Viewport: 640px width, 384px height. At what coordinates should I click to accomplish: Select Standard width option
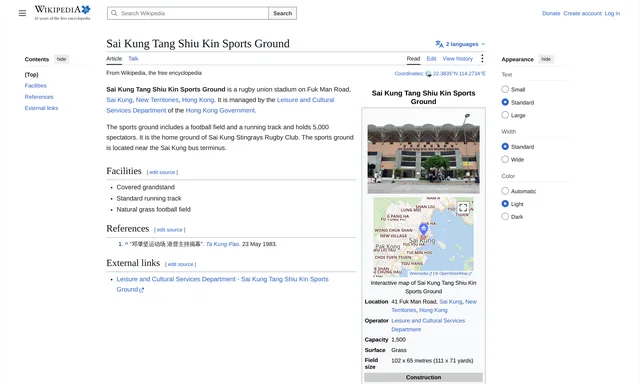click(505, 146)
